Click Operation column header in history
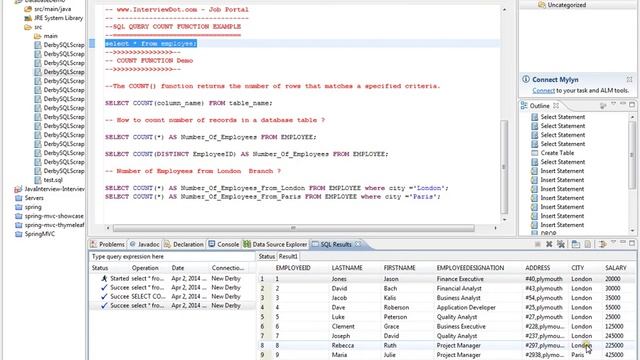Viewport: 640px width, 360px height. tap(145, 268)
